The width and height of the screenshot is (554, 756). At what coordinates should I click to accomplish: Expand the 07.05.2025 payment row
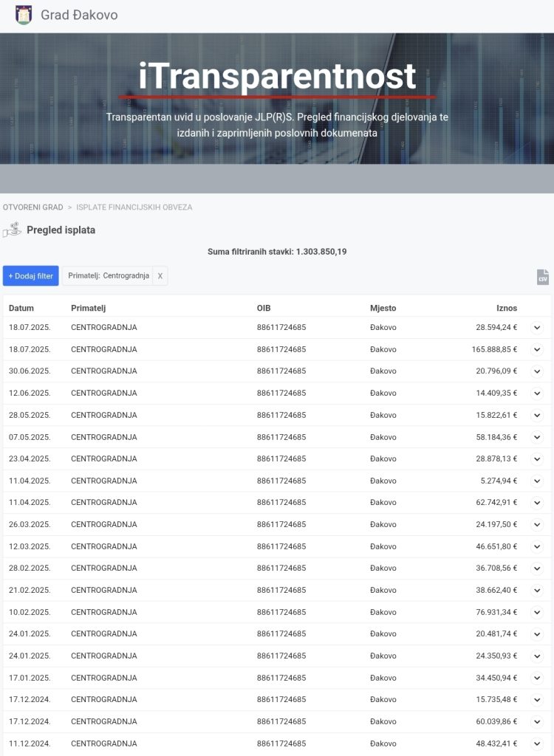[537, 437]
